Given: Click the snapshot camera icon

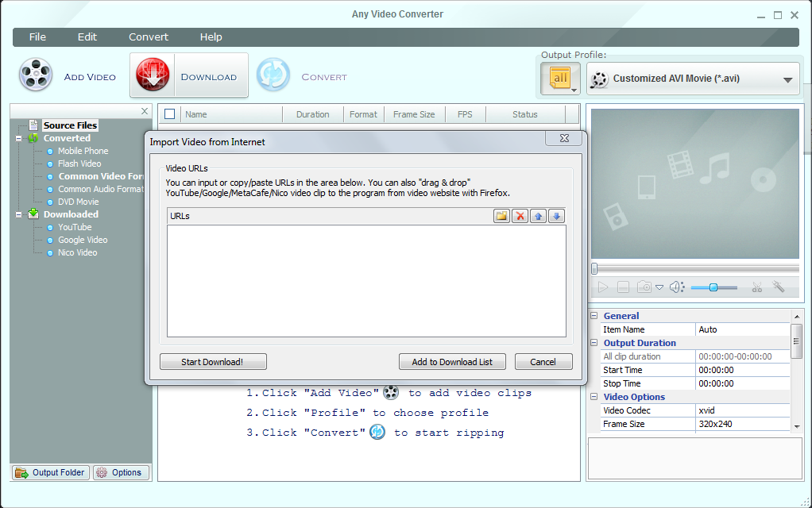Looking at the screenshot, I should 644,287.
